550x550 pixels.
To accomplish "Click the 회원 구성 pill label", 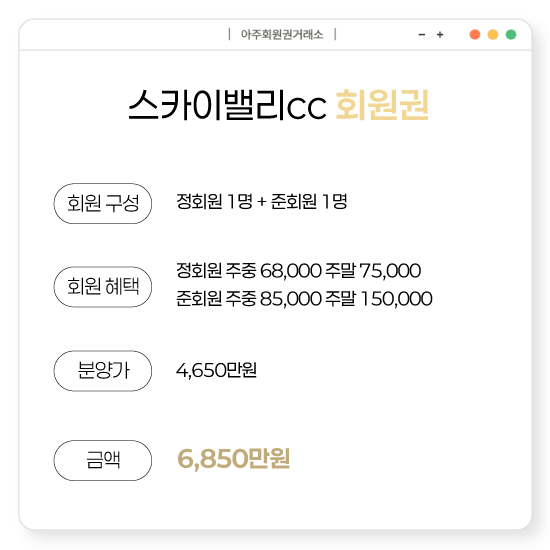I will coord(103,203).
